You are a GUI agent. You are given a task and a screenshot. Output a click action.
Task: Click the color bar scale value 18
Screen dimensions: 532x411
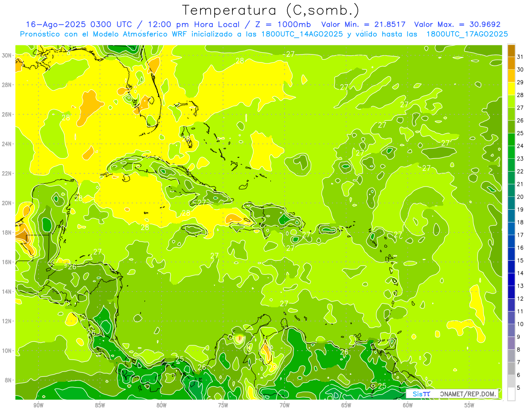point(520,222)
